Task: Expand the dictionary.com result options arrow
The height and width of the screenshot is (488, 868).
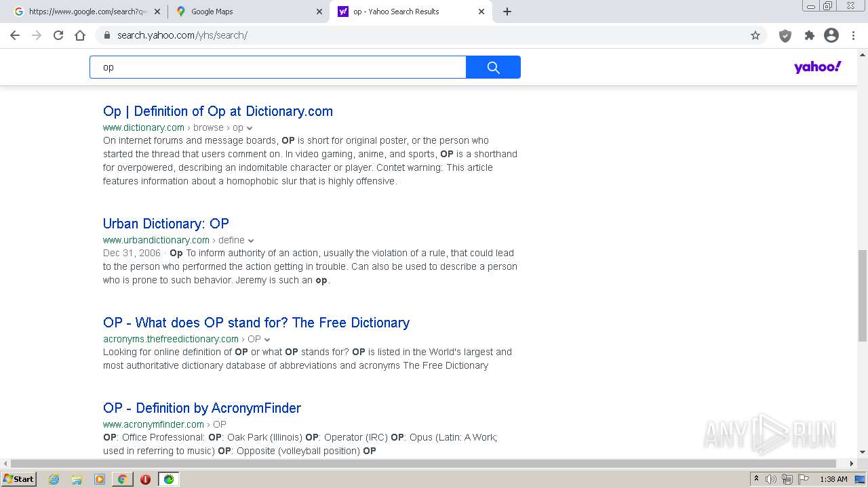Action: tap(250, 128)
